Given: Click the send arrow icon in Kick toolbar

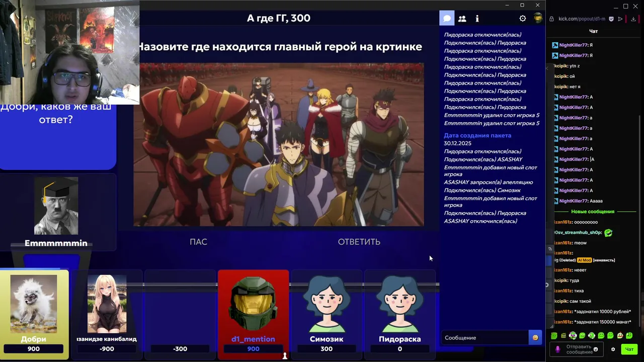Looking at the screenshot, I should (620, 19).
